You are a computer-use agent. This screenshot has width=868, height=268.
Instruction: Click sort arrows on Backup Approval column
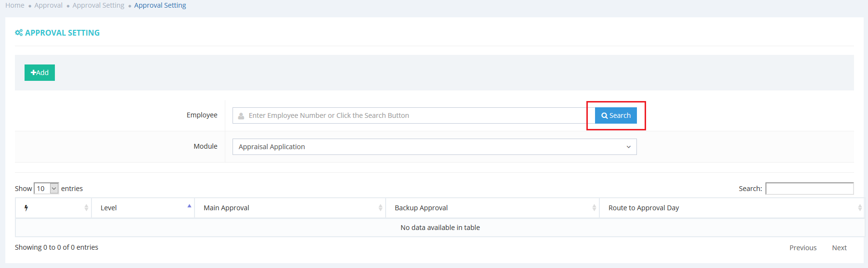[x=594, y=208]
